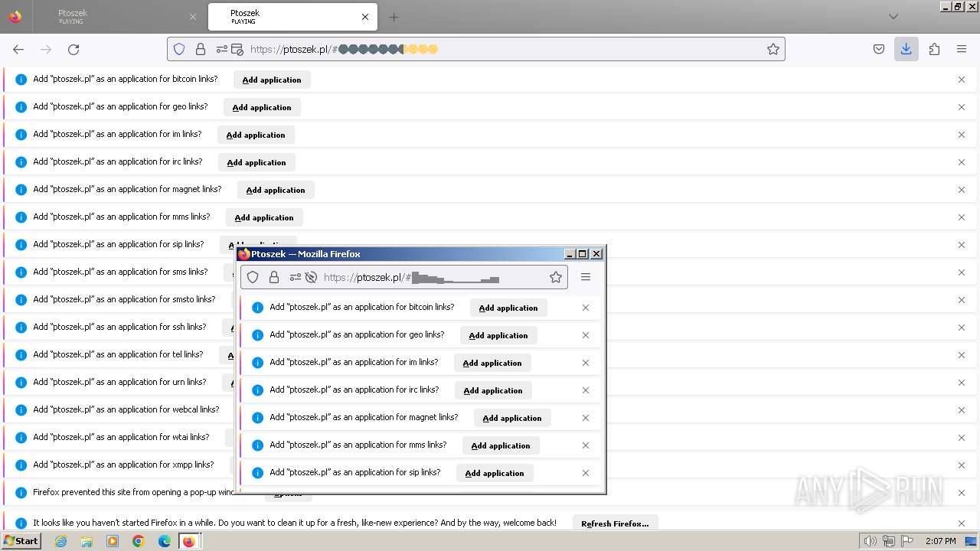Bookmark the page with popup window's star
The image size is (980, 551).
[x=556, y=277]
